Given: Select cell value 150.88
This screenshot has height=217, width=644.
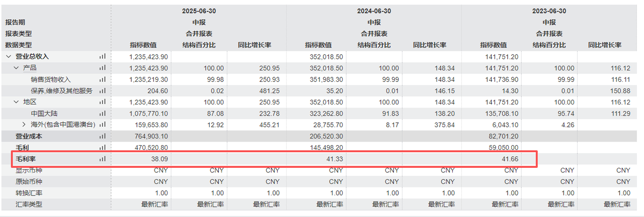Looking at the screenshot, I should pos(619,91).
